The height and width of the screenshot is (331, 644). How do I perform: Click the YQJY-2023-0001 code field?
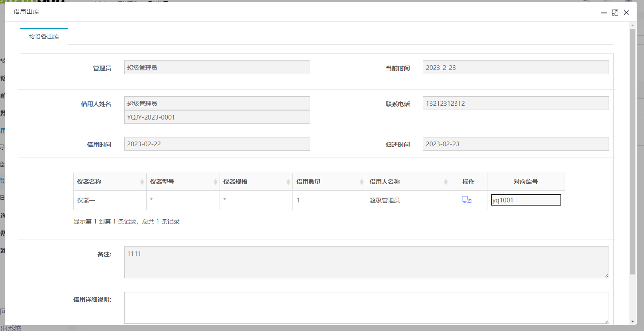tap(217, 117)
